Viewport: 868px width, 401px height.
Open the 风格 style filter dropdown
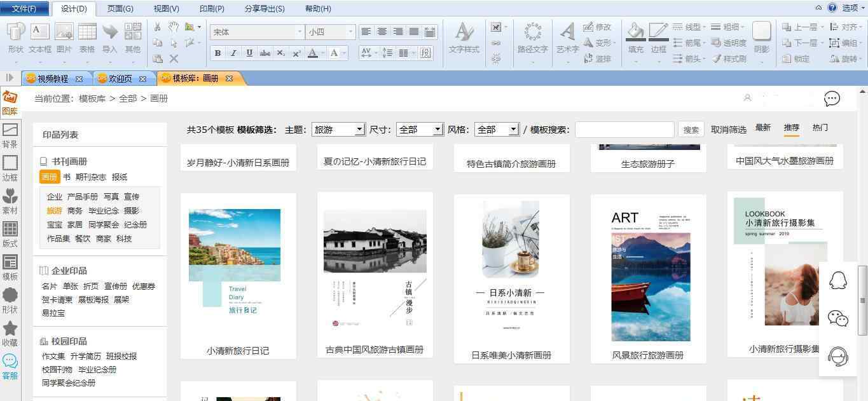coord(514,130)
